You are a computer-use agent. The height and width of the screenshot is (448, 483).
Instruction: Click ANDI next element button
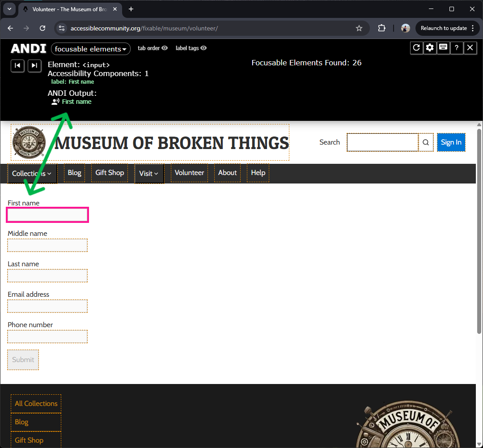pyautogui.click(x=34, y=66)
